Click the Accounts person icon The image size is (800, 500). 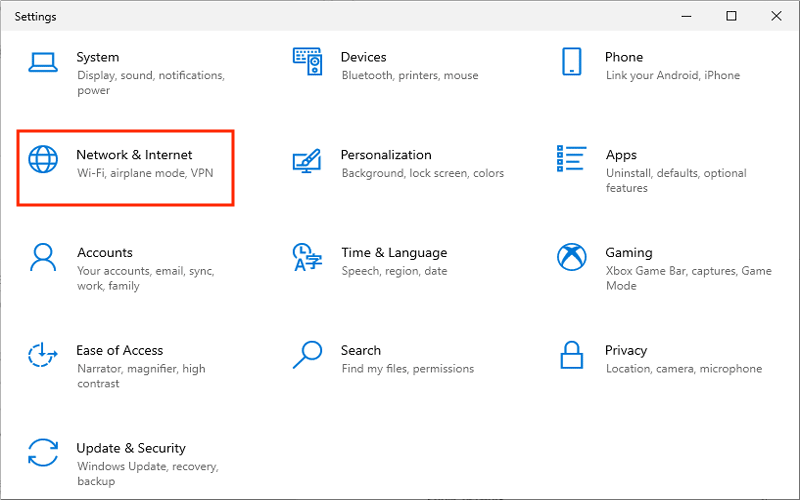pyautogui.click(x=43, y=257)
